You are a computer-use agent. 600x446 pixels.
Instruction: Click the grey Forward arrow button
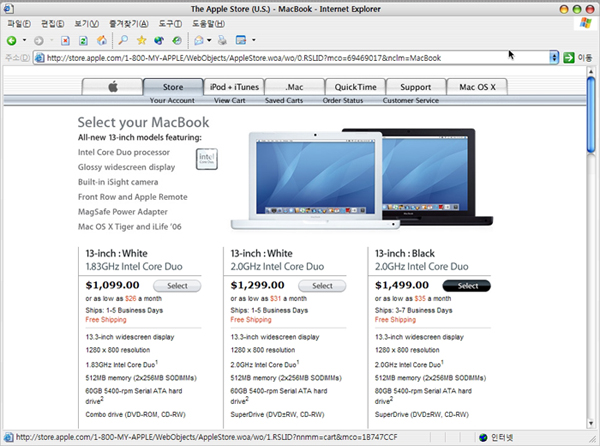pyautogui.click(x=38, y=40)
